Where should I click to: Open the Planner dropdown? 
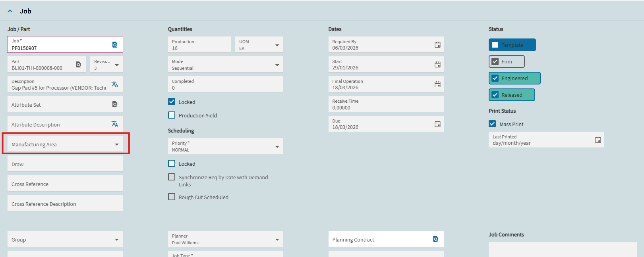click(277, 240)
